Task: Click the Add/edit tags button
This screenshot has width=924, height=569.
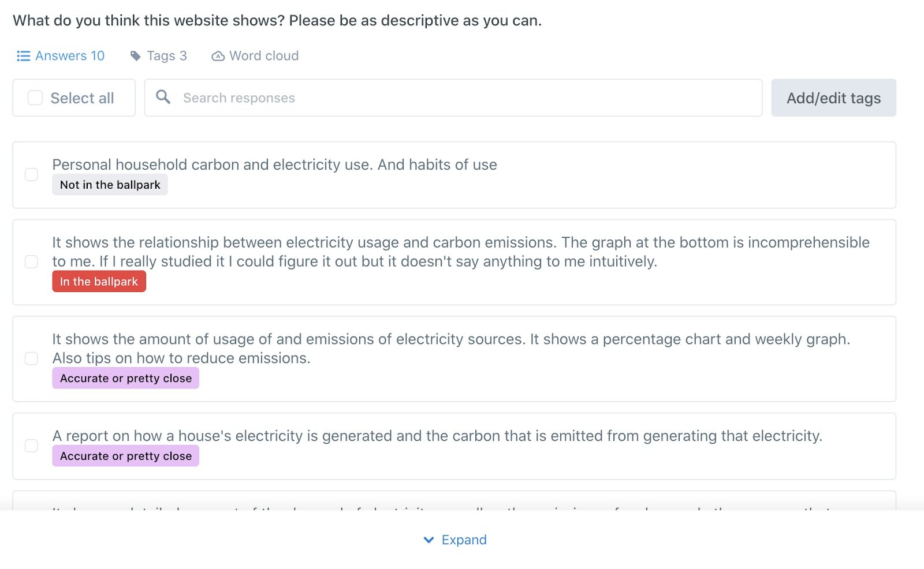Action: (833, 98)
